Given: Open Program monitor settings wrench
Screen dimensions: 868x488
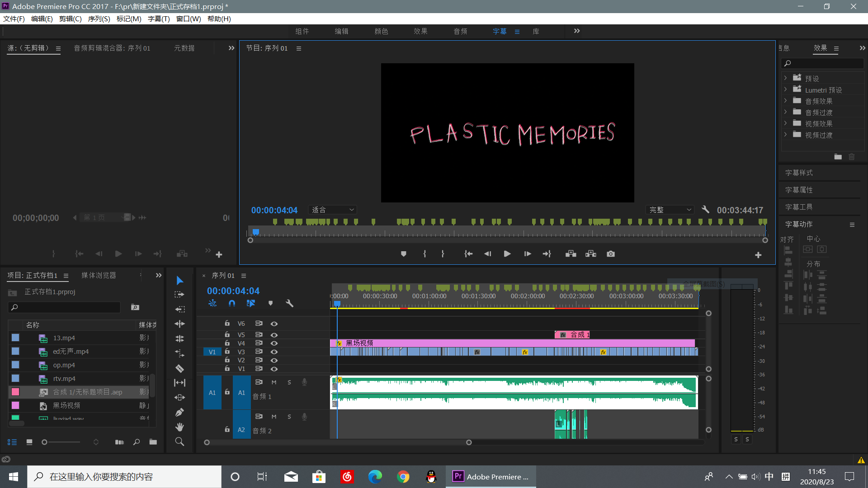Looking at the screenshot, I should (x=705, y=210).
